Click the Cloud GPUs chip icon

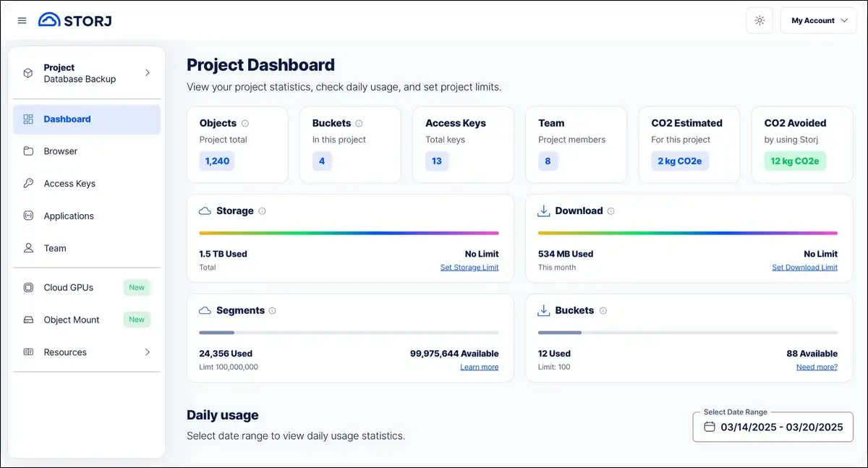(28, 287)
